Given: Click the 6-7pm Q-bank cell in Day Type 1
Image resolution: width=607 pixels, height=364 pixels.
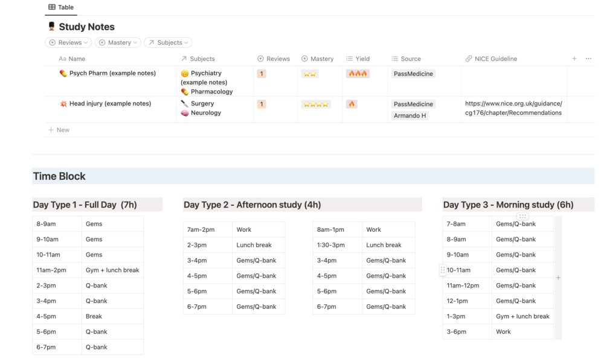Looking at the screenshot, I should (112, 347).
